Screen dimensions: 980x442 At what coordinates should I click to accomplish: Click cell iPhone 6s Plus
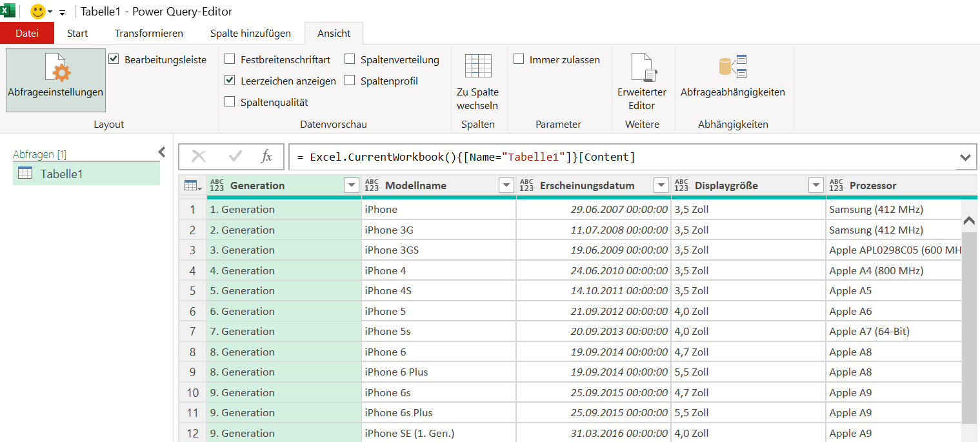[x=439, y=413]
